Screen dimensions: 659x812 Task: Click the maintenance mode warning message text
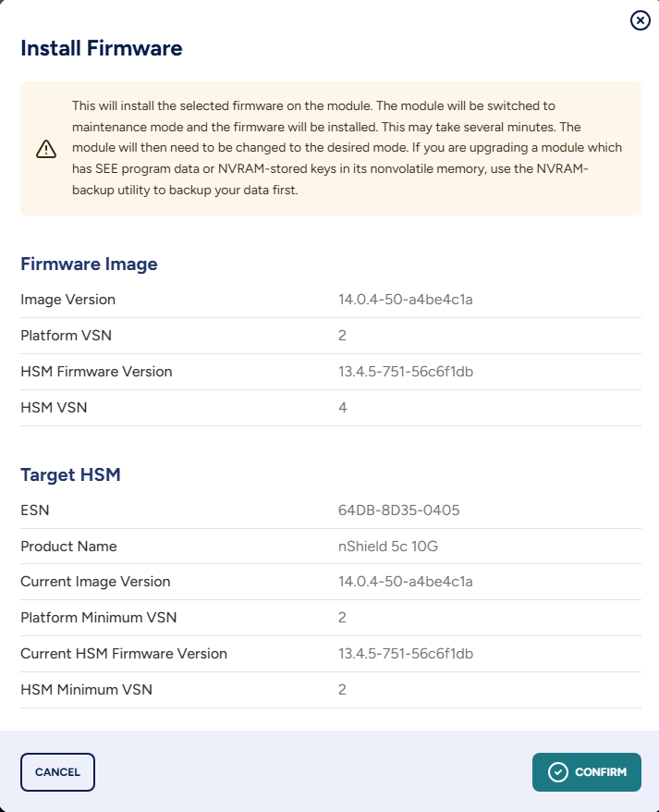click(347, 148)
